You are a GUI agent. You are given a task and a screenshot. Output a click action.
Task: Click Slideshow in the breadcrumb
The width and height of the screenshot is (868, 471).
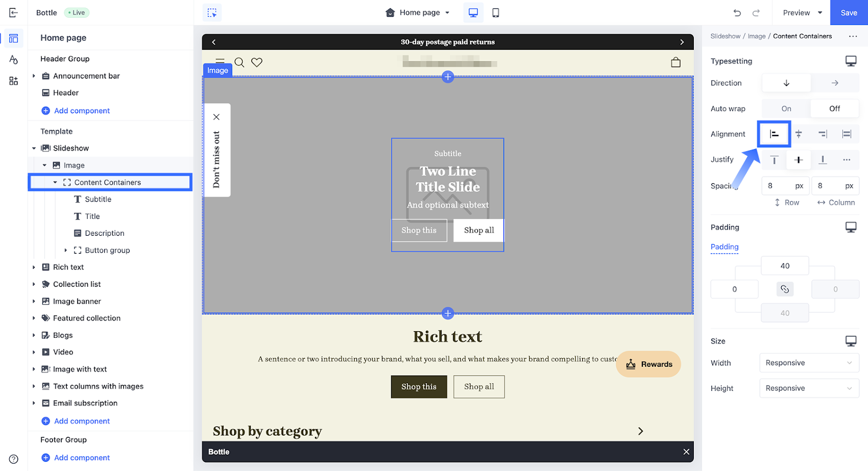click(x=725, y=36)
